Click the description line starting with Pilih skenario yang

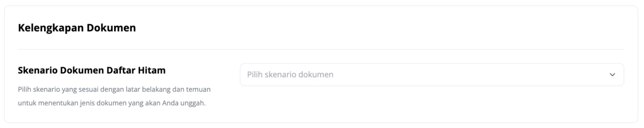click(x=114, y=89)
